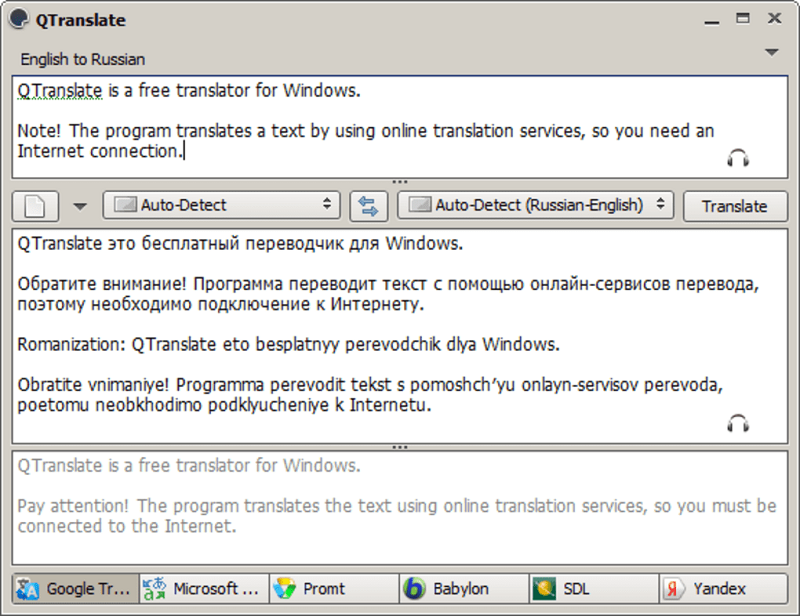Image resolution: width=800 pixels, height=616 pixels.
Task: Switch to the Google Translate service tab
Action: (x=76, y=588)
